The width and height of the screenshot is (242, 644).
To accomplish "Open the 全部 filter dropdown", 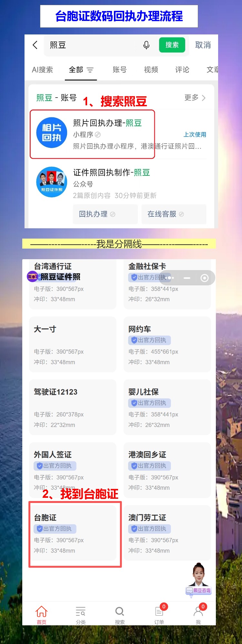I will coord(81,70).
